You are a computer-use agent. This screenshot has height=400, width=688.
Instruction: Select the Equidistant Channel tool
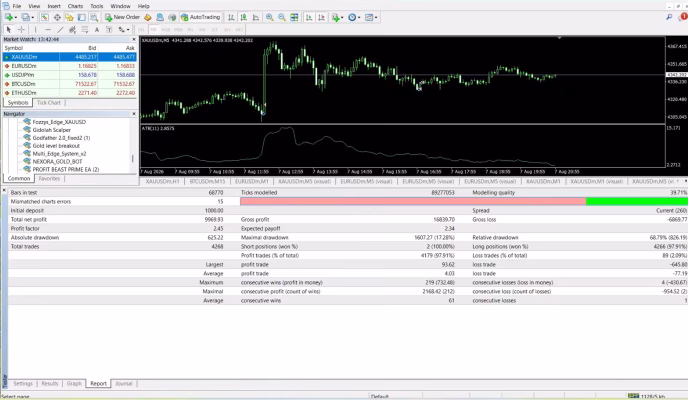tap(72, 29)
